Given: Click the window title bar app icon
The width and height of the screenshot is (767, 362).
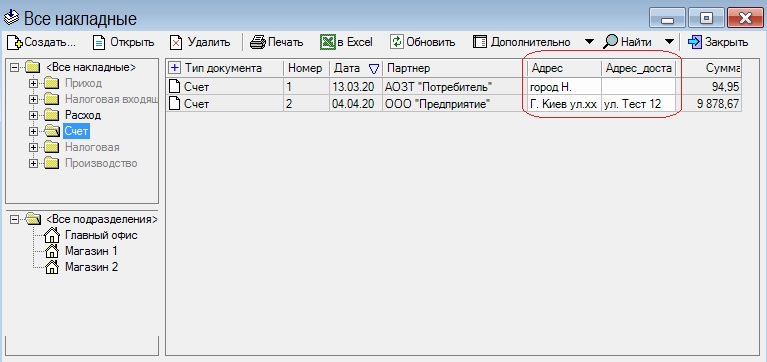Looking at the screenshot, I should click(x=11, y=18).
